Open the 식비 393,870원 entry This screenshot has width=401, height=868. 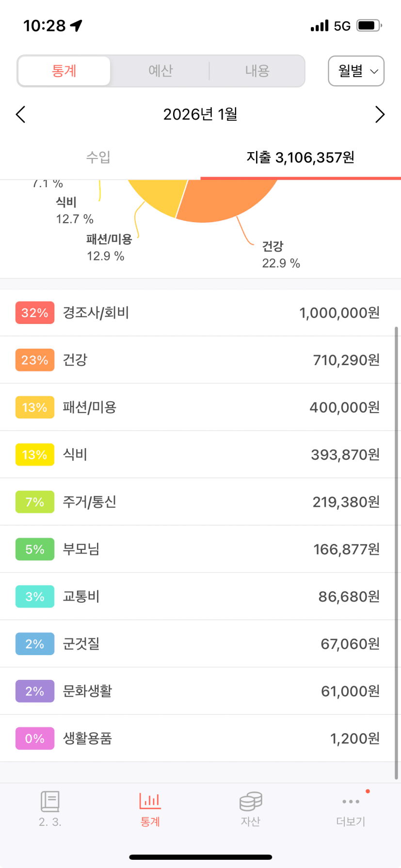coord(200,454)
